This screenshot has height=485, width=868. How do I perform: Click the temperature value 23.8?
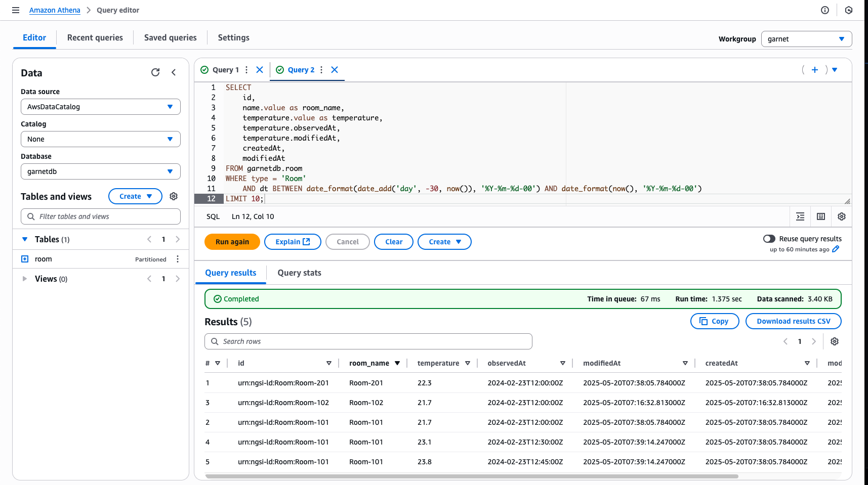pyautogui.click(x=424, y=462)
